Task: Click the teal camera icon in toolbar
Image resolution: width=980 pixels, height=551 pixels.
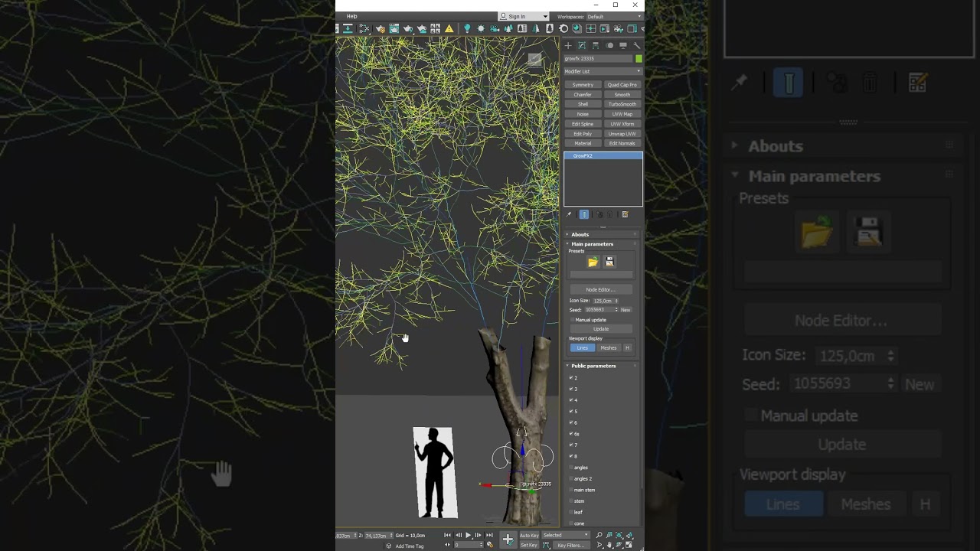Action: point(494,28)
